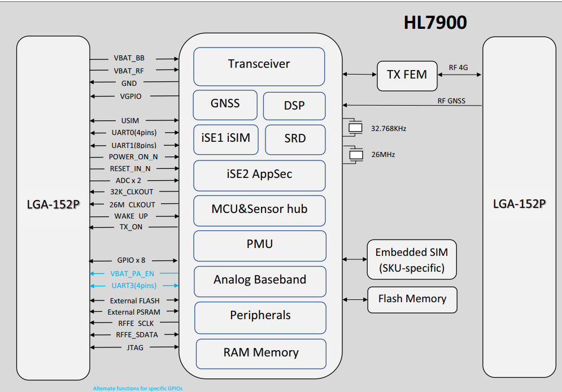Viewport: 562px width, 392px height.
Task: Select the POWER_ON_N label
Action: (x=133, y=157)
